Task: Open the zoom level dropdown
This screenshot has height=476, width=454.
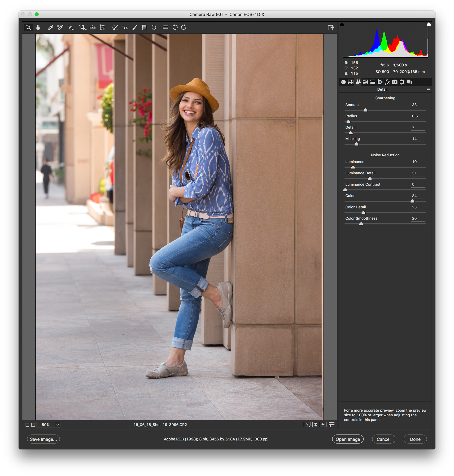Action: pyautogui.click(x=58, y=425)
